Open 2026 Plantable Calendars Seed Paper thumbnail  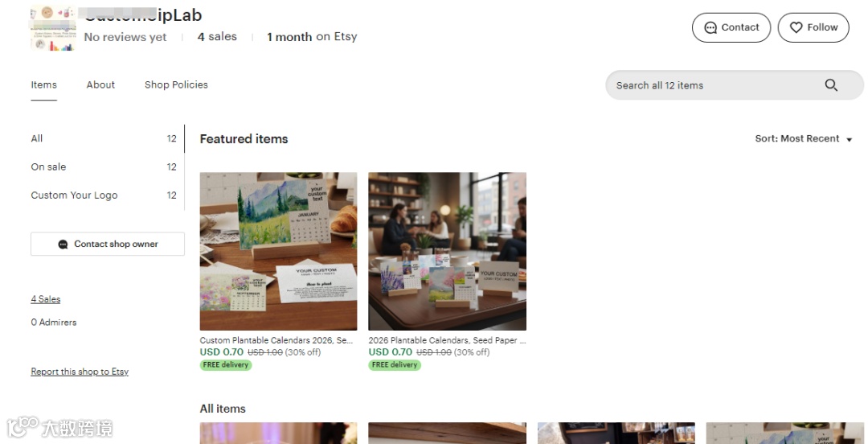click(x=448, y=251)
